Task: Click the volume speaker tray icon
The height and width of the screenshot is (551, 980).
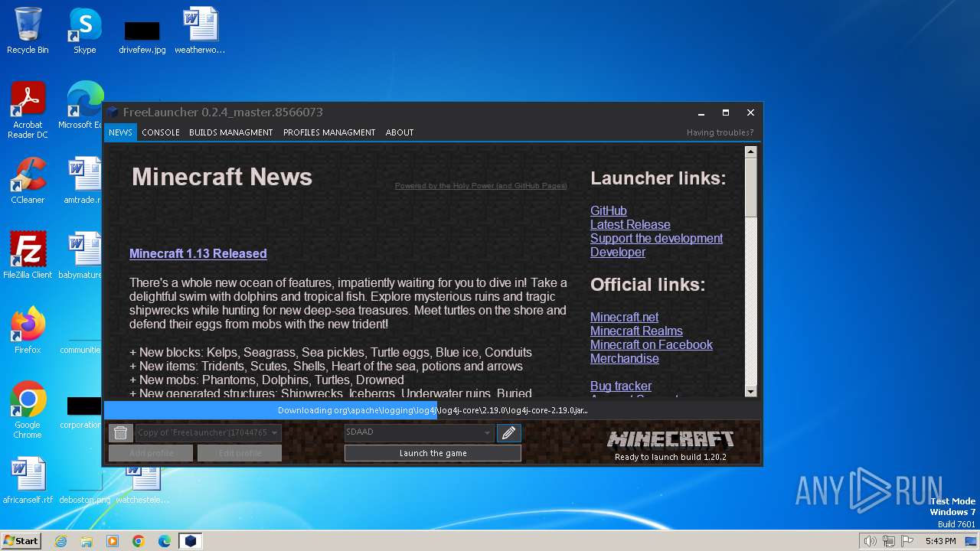Action: pos(870,541)
